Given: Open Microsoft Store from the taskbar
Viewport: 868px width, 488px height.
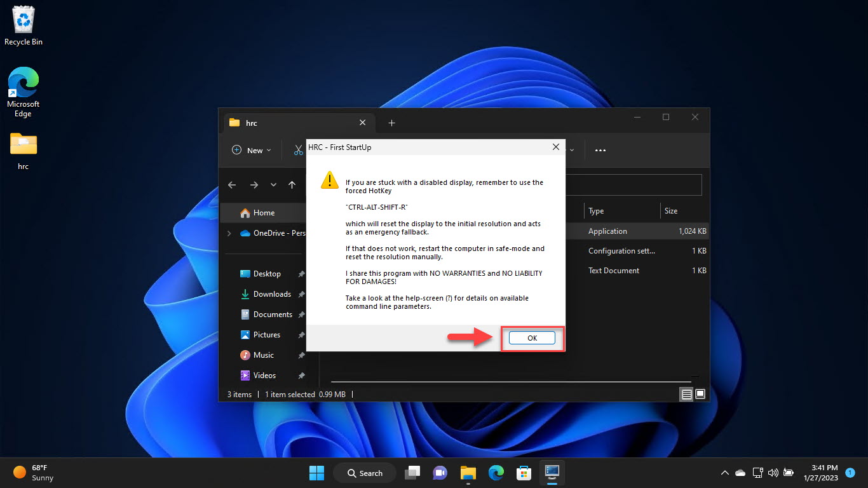Looking at the screenshot, I should tap(524, 473).
